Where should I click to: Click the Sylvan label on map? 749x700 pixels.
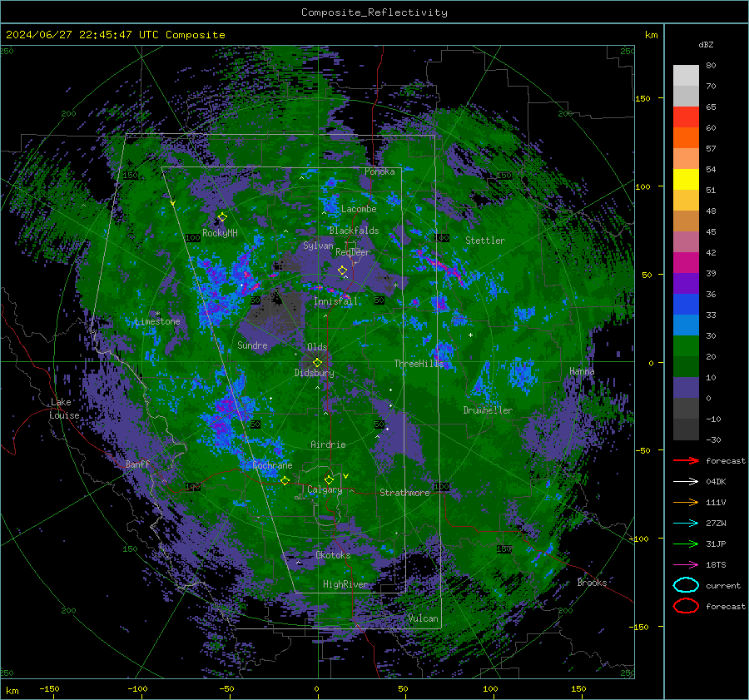pos(318,246)
